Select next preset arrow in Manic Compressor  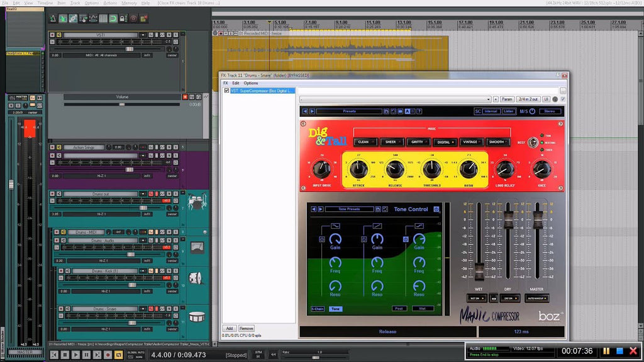tap(312, 111)
